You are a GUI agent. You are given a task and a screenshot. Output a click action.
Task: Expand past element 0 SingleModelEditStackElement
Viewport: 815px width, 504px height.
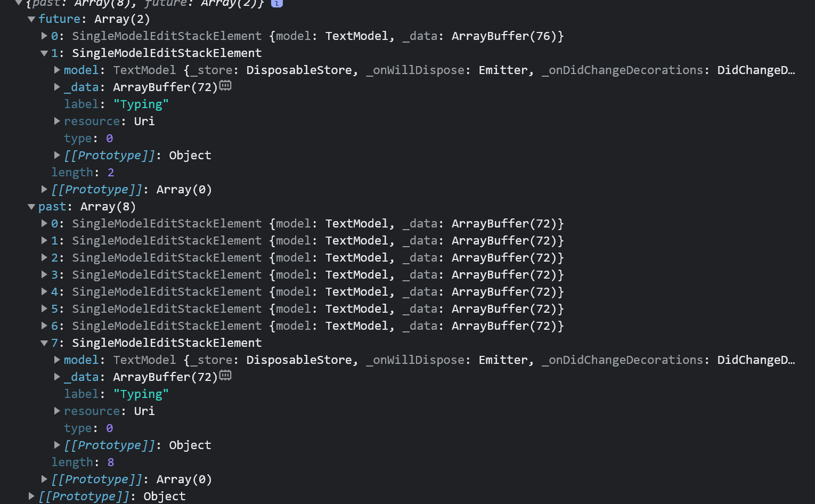click(44, 223)
